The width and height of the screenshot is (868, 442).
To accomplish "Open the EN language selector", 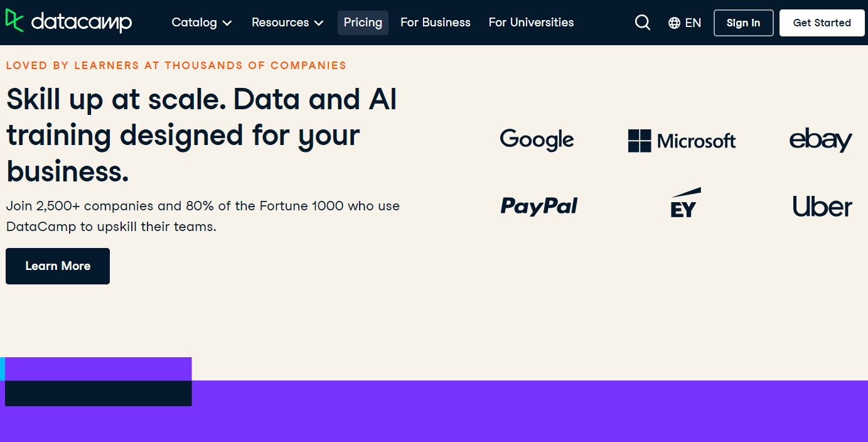I will [693, 23].
